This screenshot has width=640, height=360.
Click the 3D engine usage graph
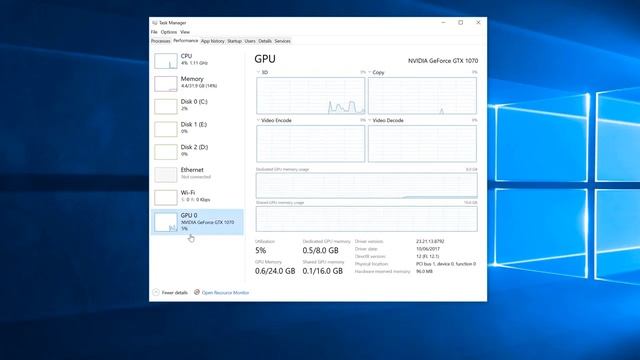point(311,96)
